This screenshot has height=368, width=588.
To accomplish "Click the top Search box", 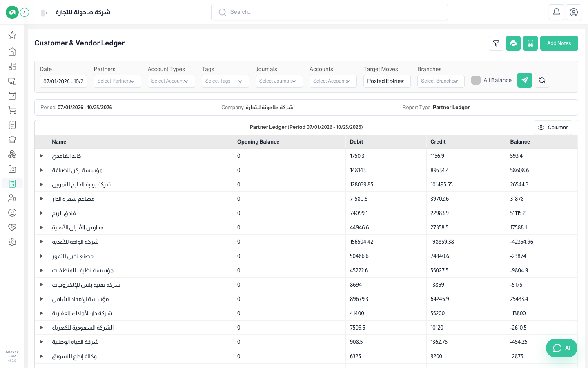I will (330, 12).
